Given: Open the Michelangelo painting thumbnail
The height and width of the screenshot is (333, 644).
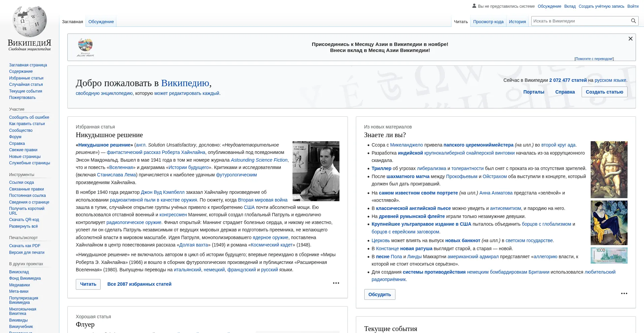Looking at the screenshot, I should click(x=609, y=169).
